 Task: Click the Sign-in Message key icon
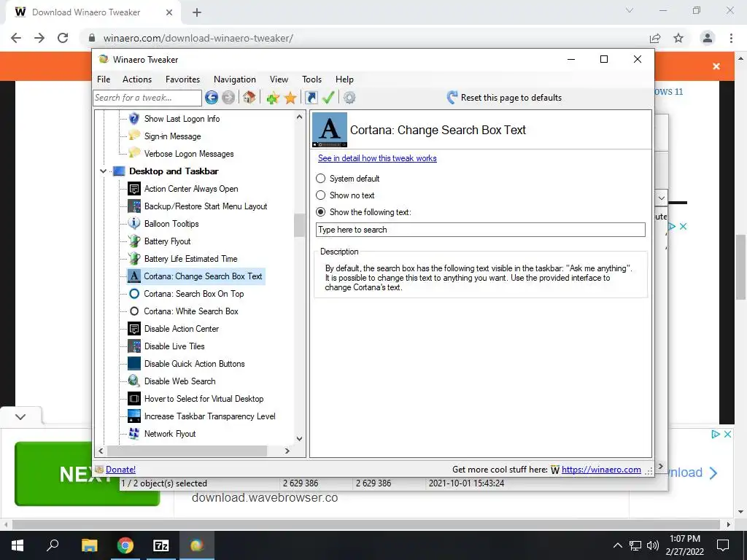pos(134,136)
